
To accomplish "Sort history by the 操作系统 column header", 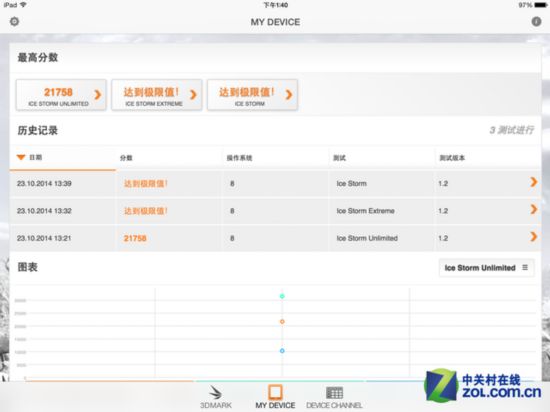I will point(239,158).
